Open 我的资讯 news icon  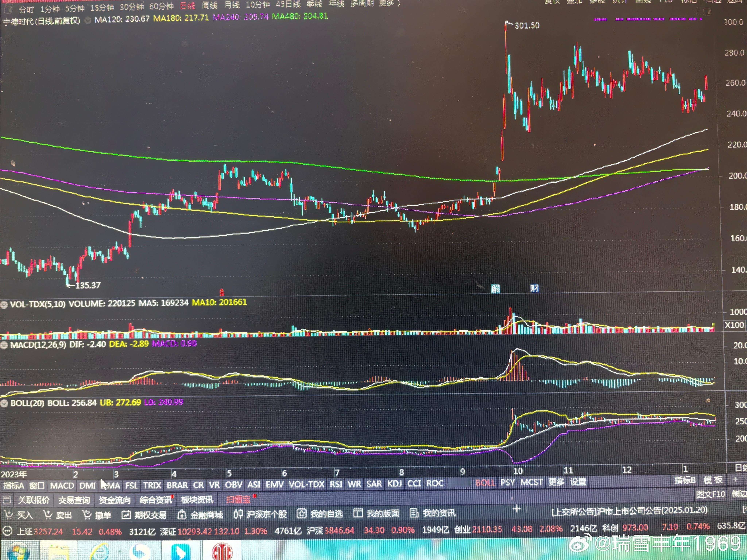[414, 513]
